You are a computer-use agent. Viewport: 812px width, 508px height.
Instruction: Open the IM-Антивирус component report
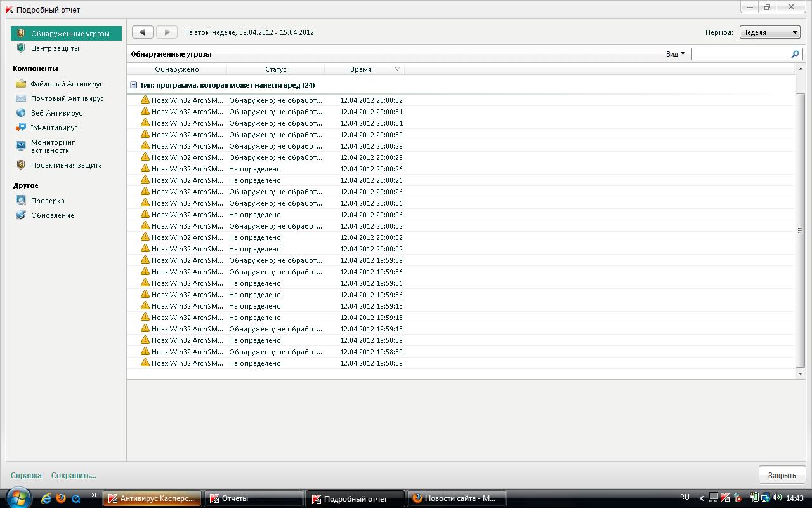click(54, 128)
